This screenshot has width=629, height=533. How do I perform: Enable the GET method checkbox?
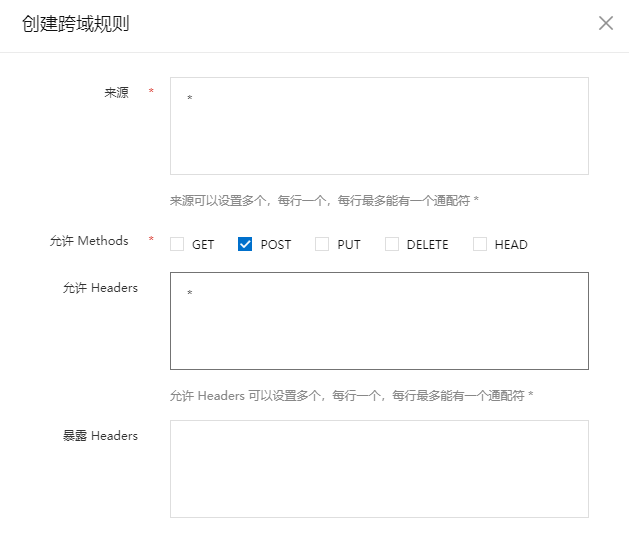(x=177, y=244)
